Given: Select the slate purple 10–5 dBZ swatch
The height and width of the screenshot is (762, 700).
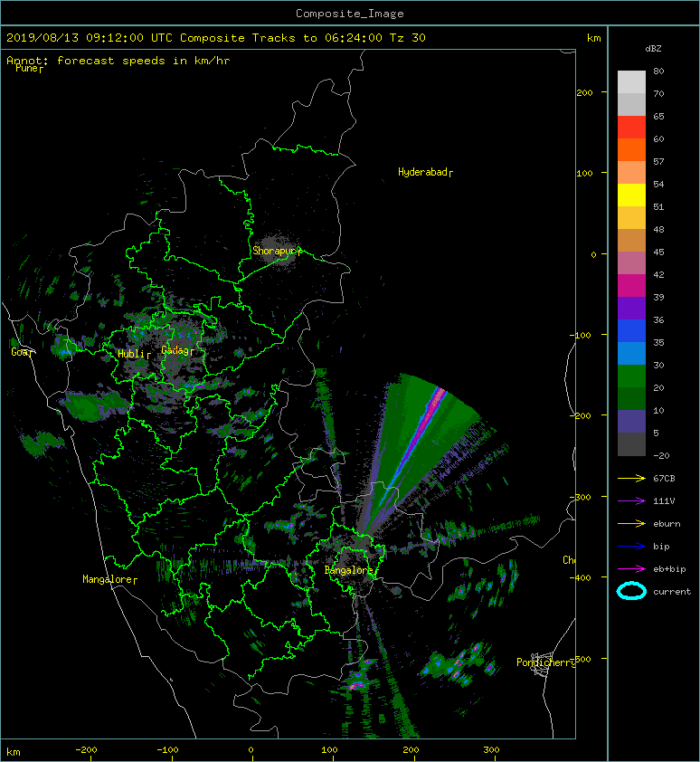Looking at the screenshot, I should tap(631, 421).
